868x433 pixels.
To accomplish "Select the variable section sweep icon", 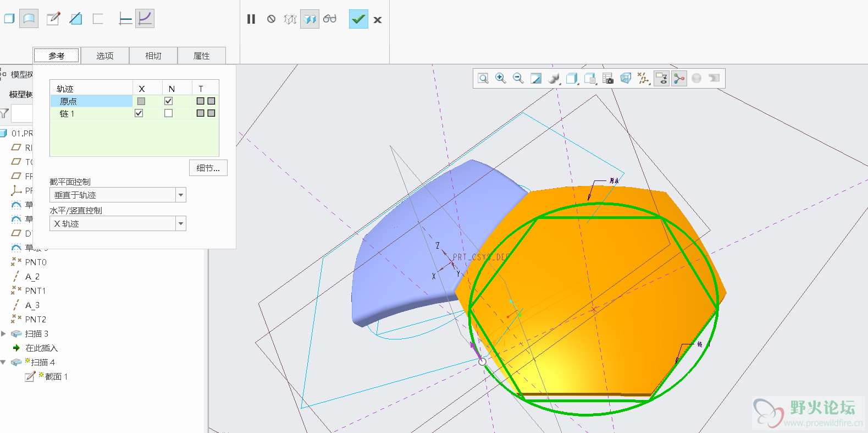I will pyautogui.click(x=145, y=19).
